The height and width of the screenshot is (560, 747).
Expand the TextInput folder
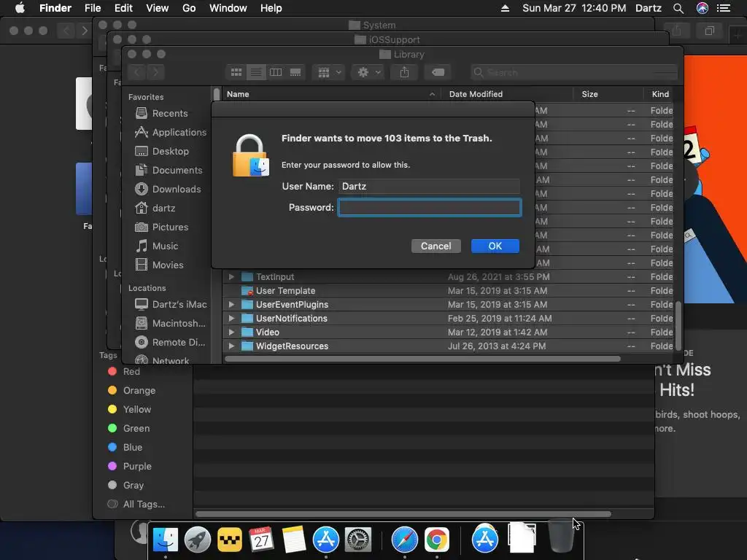click(231, 277)
